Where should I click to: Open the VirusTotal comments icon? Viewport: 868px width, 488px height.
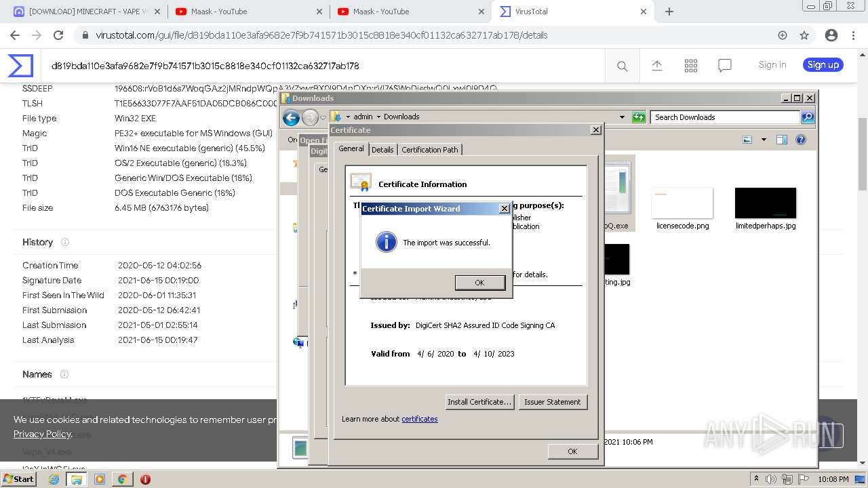(x=725, y=66)
